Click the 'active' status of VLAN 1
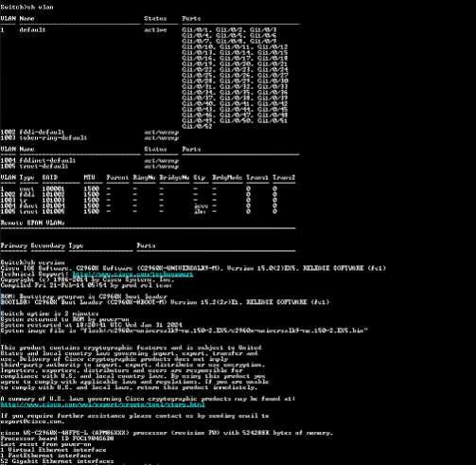476x465 pixels. [155, 29]
